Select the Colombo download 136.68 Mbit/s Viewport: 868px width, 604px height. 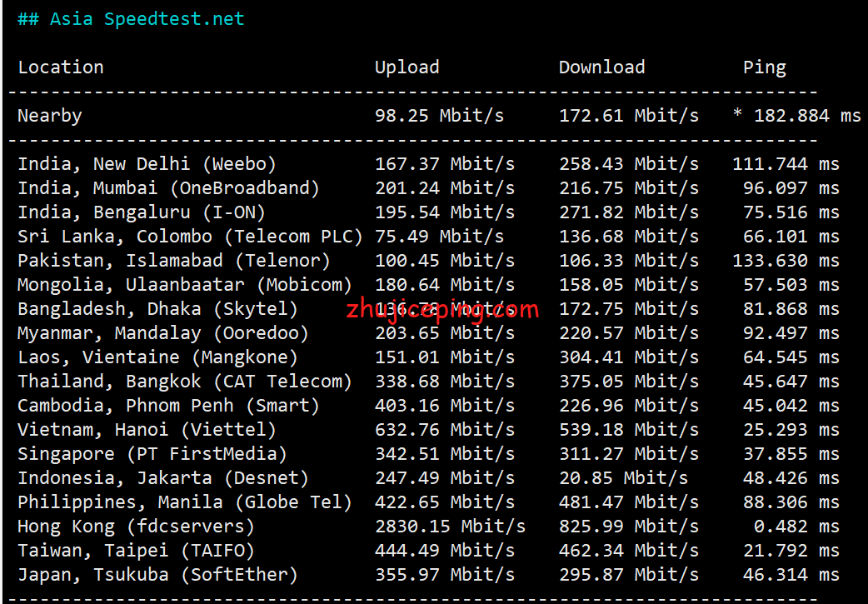click(629, 237)
